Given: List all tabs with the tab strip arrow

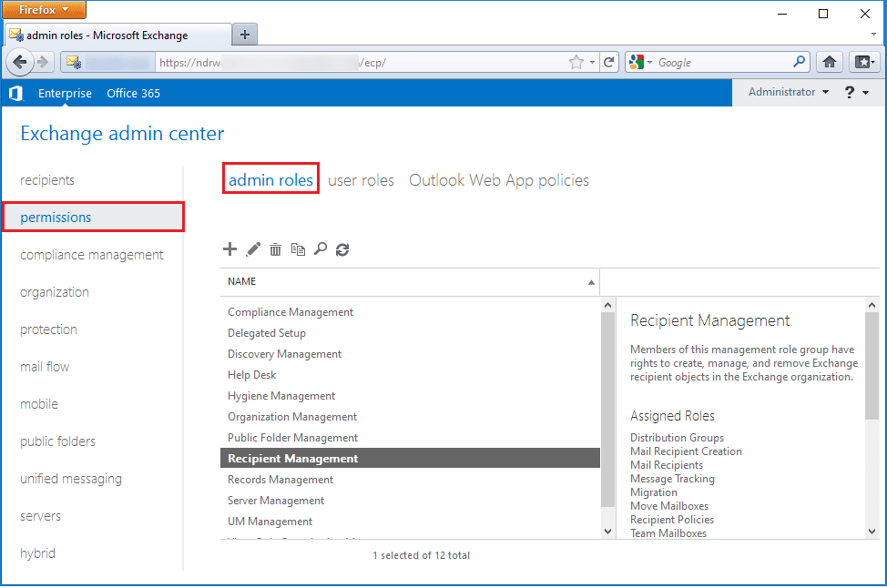Looking at the screenshot, I should [873, 35].
